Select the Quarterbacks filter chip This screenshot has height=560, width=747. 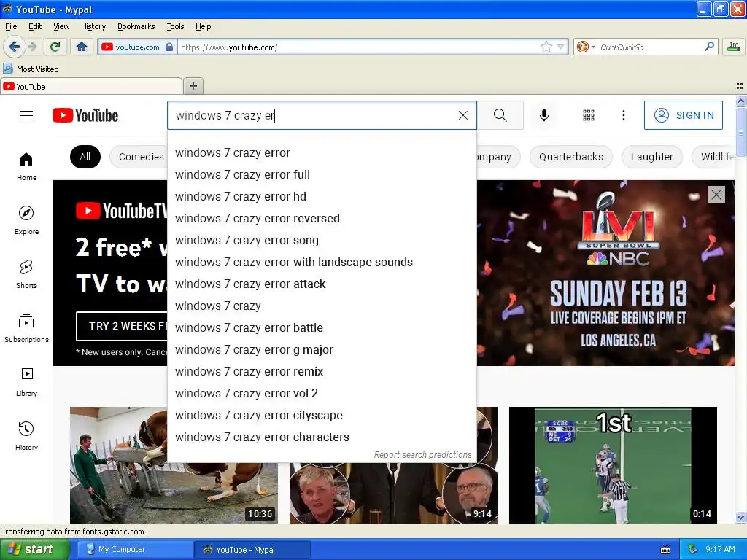click(x=570, y=157)
